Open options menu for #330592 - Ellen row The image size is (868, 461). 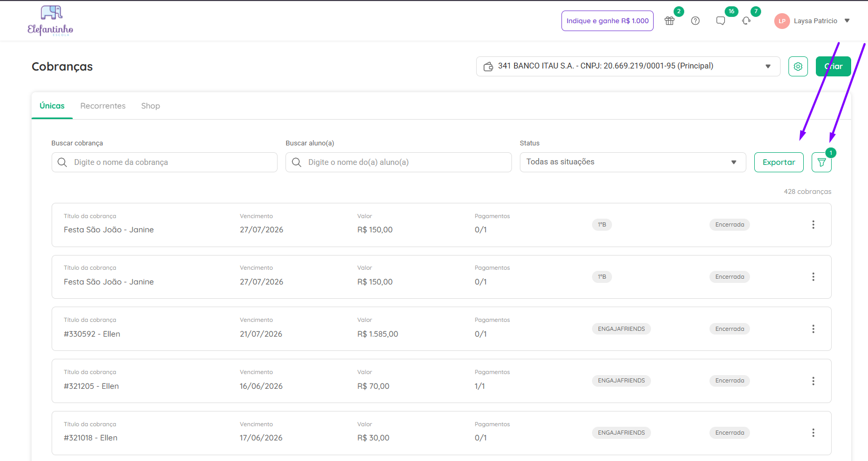pos(813,329)
